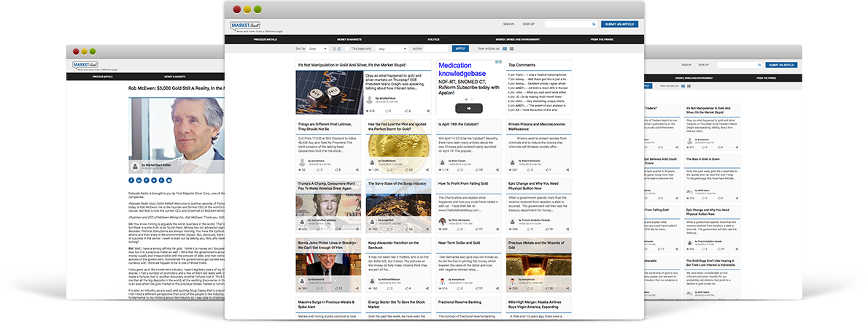Viewport: 868px width, 325px height.
Task: Open Precious Metals menu in the left window
Action: coord(102,77)
